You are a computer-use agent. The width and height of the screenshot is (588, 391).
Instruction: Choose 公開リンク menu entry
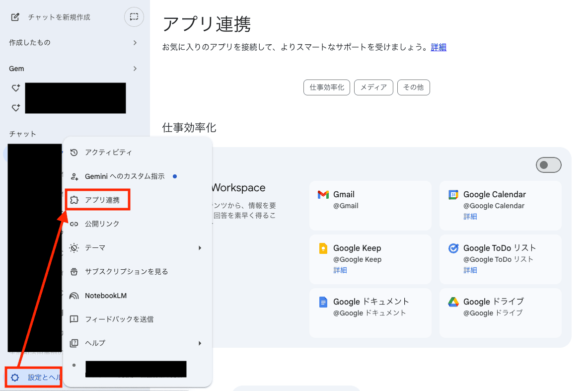(x=102, y=224)
